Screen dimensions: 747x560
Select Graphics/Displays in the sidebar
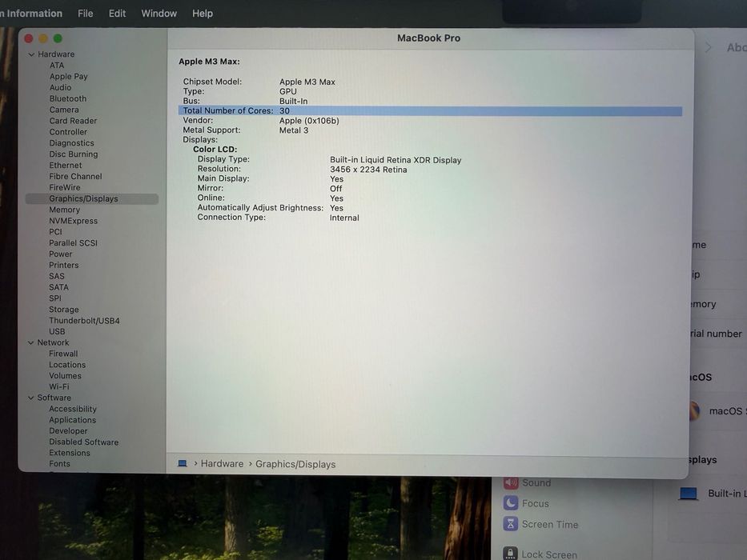(91, 198)
